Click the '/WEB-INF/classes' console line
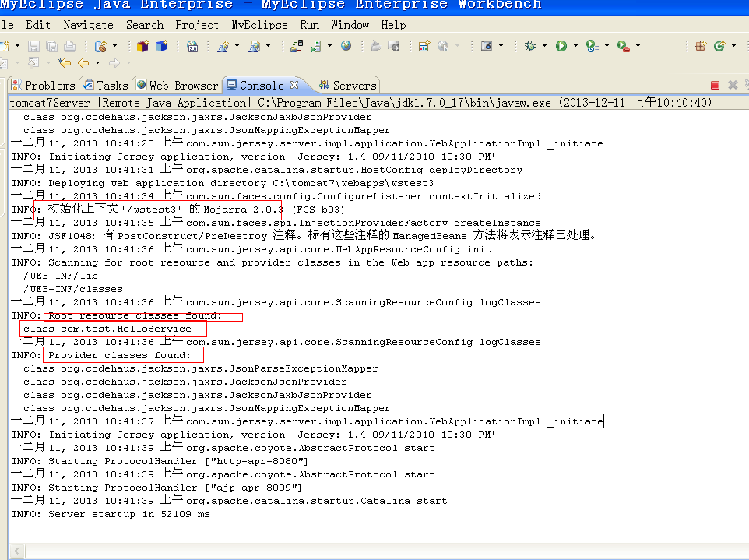The height and width of the screenshot is (560, 749). click(x=73, y=289)
